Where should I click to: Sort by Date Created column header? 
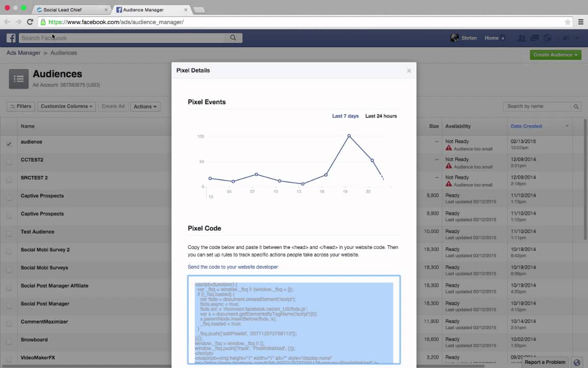526,126
